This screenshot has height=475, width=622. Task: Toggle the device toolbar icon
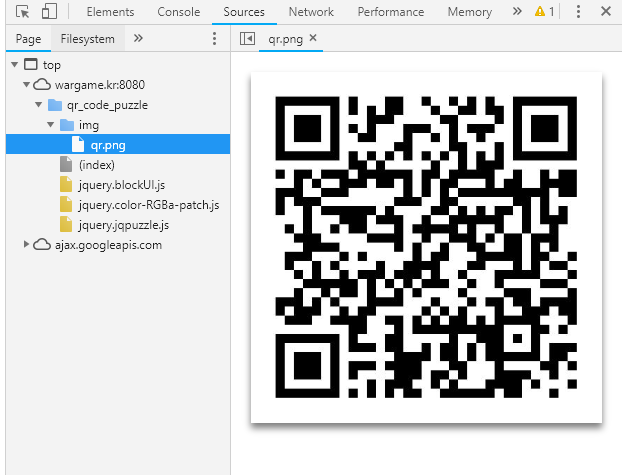pyautogui.click(x=49, y=12)
